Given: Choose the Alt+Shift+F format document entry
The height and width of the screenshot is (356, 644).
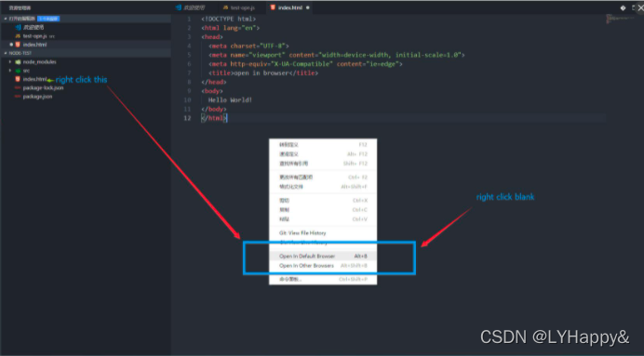Looking at the screenshot, I should [x=323, y=187].
